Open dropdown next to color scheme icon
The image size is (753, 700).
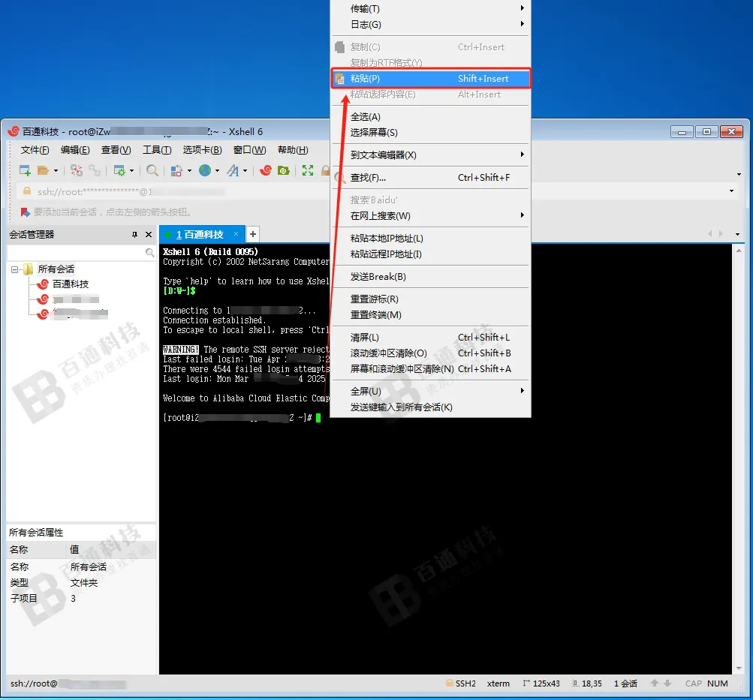(189, 171)
